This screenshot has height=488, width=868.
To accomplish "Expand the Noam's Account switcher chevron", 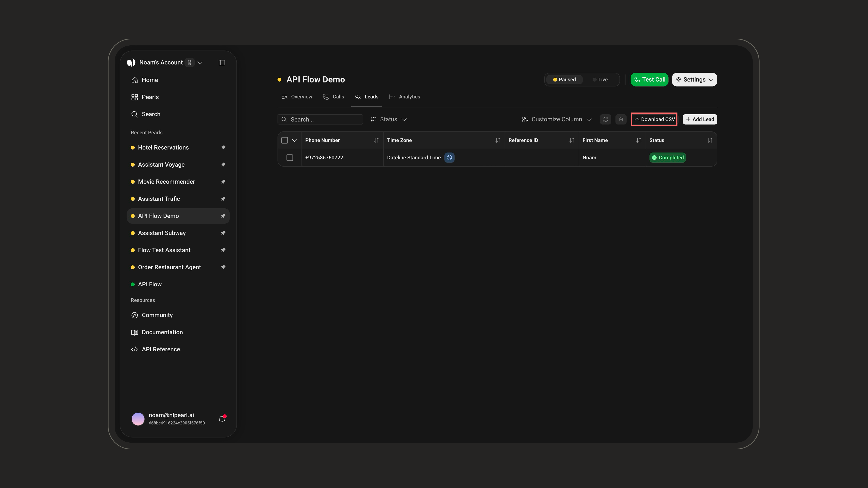I will (200, 63).
